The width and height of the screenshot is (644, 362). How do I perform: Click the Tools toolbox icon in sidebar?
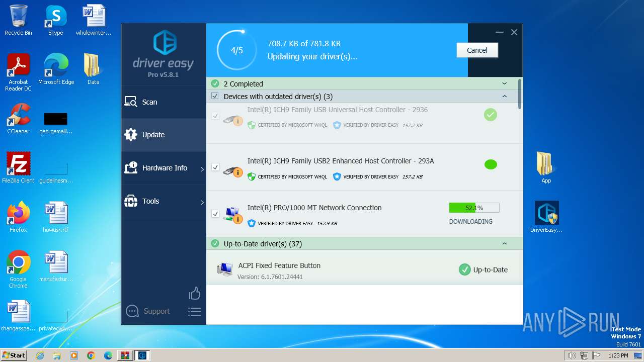[x=131, y=201]
